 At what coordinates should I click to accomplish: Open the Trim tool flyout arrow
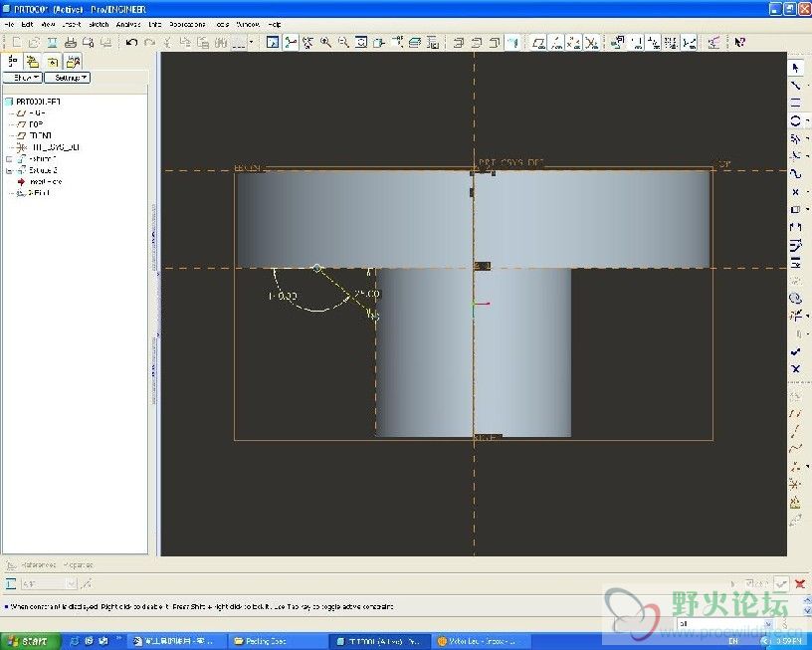tap(807, 316)
